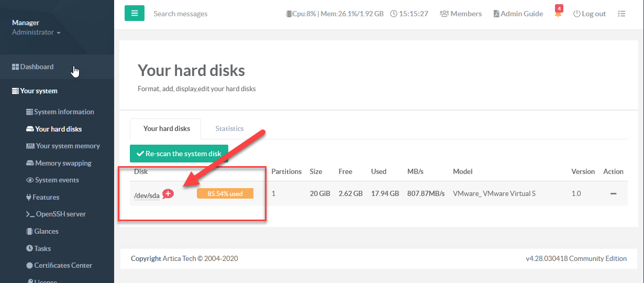Go to OpenSSH server settings
This screenshot has width=644, height=283.
tap(60, 214)
